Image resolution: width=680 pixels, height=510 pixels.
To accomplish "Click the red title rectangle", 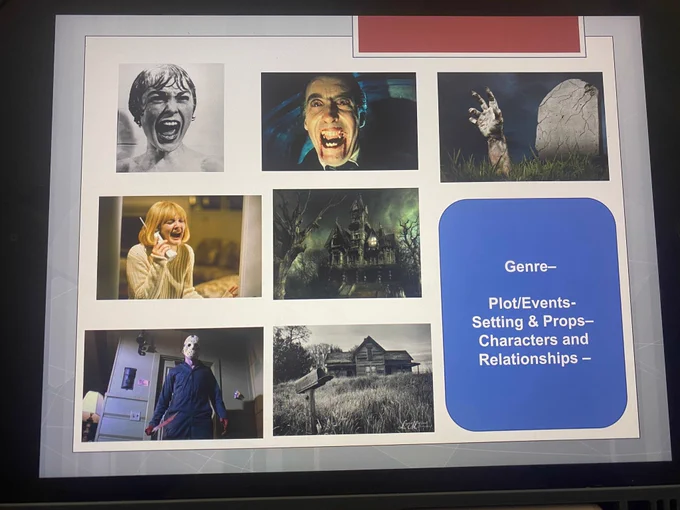I will point(469,35).
